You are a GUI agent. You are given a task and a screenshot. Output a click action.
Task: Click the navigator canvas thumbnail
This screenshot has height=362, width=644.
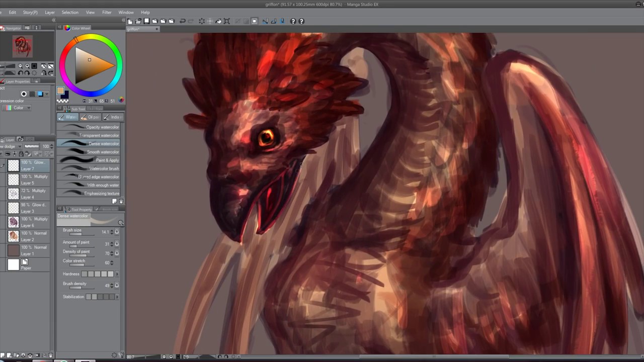click(x=22, y=46)
